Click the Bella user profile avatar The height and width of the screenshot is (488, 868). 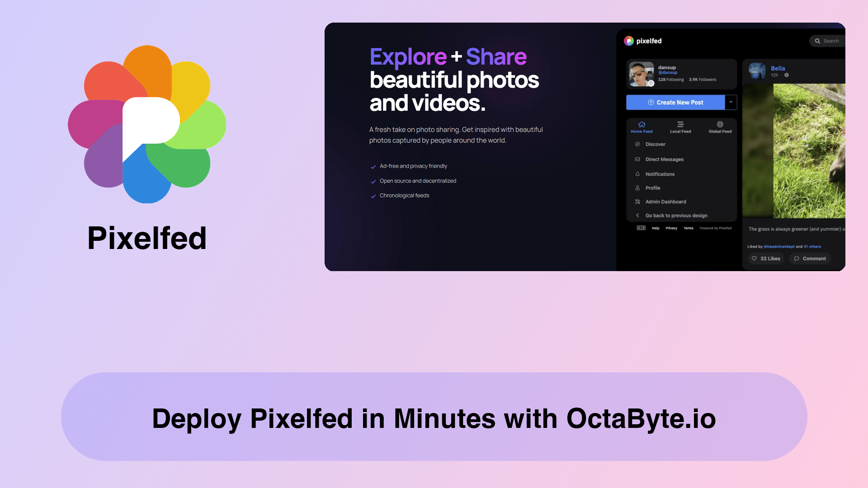[757, 70]
